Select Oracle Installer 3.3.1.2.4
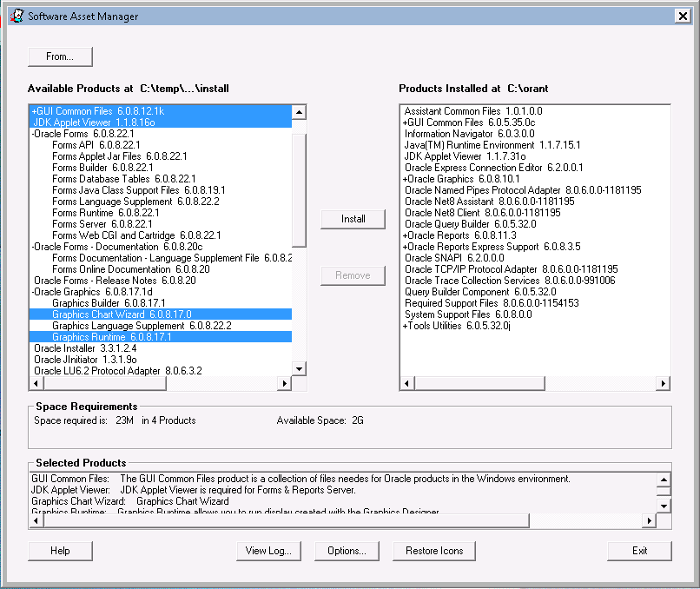Screen dimensions: 700x589 coord(85,348)
